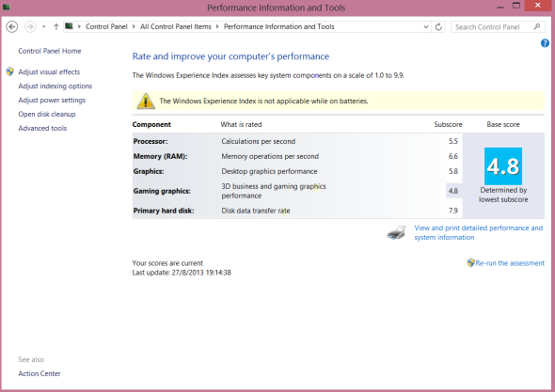Image resolution: width=555 pixels, height=392 pixels.
Task: Open Advanced tools
Action: pyautogui.click(x=42, y=128)
